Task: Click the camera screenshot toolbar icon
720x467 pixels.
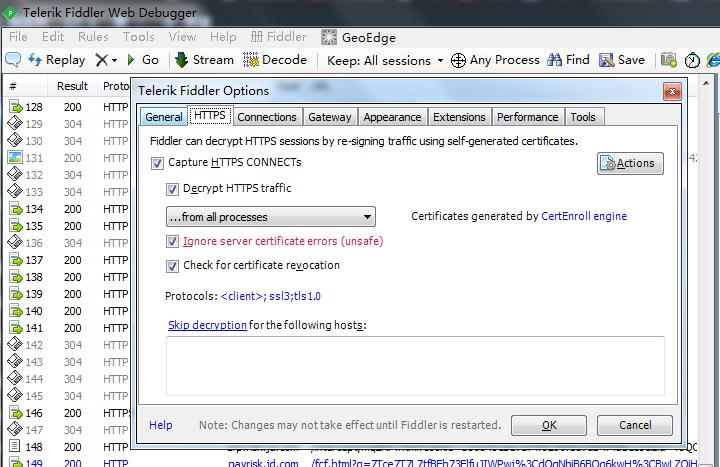Action: pyautogui.click(x=669, y=60)
